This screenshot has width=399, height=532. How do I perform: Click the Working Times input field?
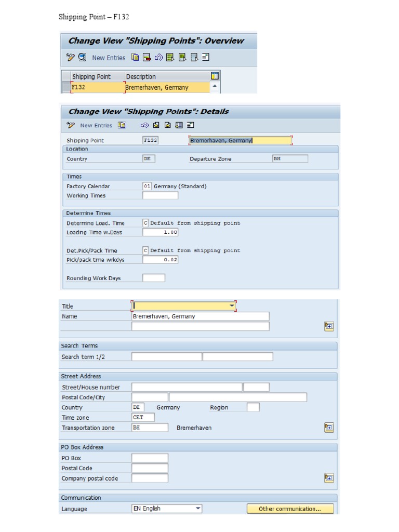coord(160,195)
